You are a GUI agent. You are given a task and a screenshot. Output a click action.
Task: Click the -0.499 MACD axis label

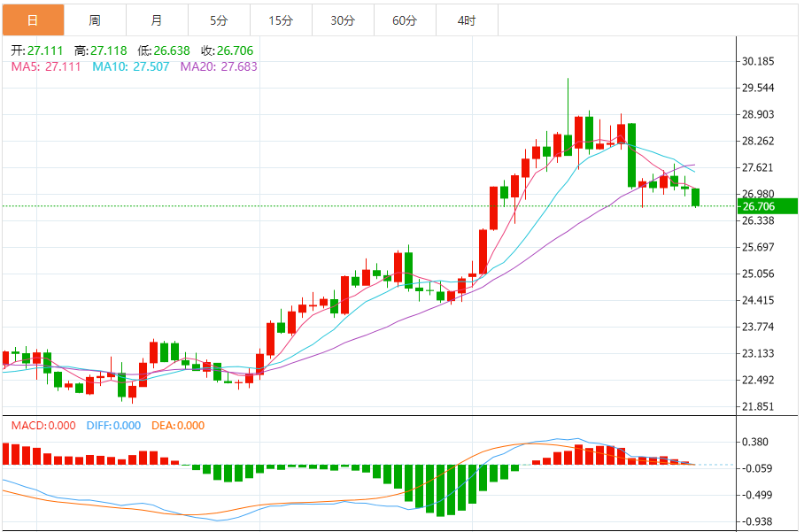click(756, 495)
